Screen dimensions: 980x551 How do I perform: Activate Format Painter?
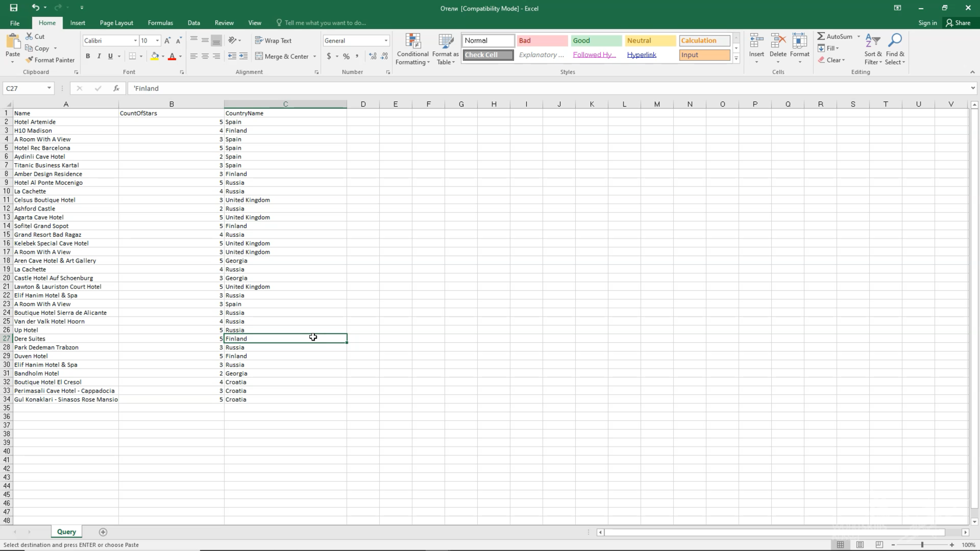pyautogui.click(x=50, y=60)
